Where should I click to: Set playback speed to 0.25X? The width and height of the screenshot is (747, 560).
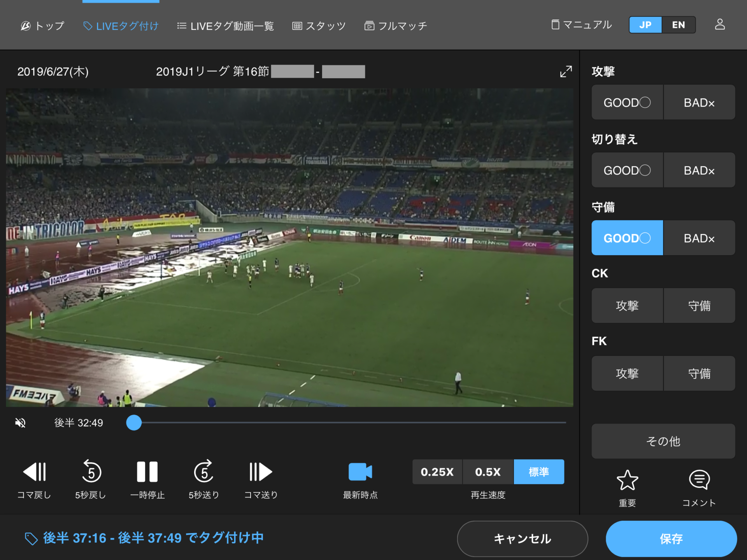click(x=437, y=472)
